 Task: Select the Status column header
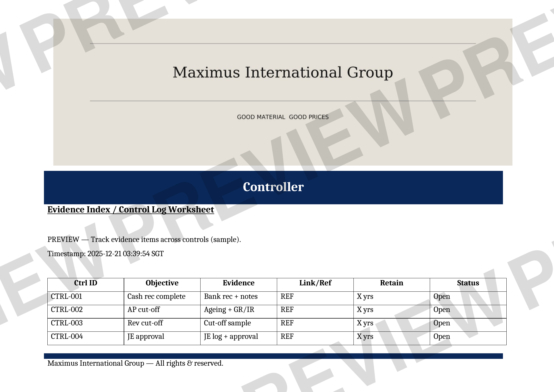[468, 283]
